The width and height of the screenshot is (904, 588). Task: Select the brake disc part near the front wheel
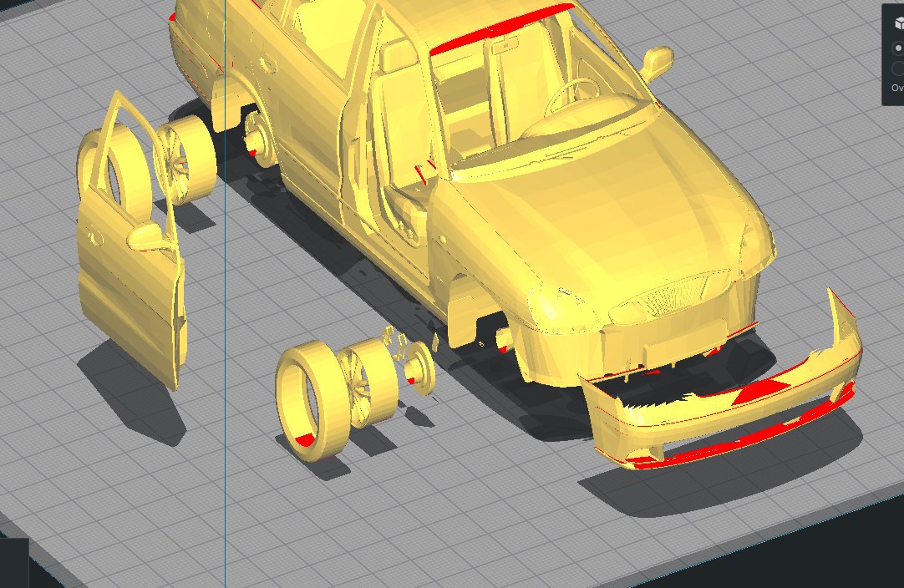(x=419, y=368)
